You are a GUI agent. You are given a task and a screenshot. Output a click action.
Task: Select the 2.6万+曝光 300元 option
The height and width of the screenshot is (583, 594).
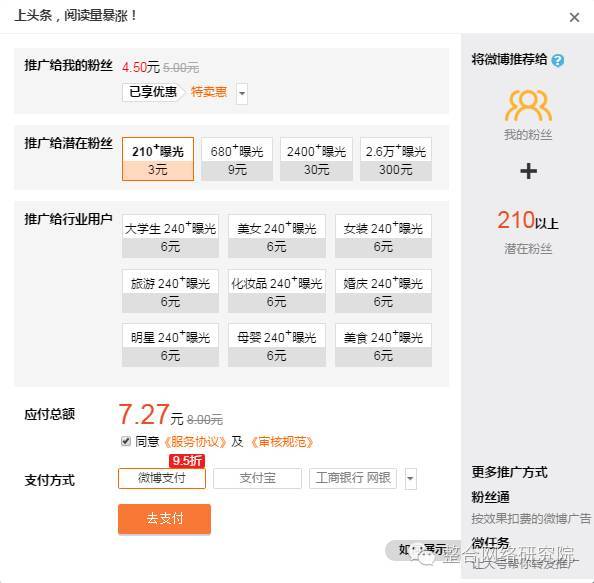click(x=396, y=159)
